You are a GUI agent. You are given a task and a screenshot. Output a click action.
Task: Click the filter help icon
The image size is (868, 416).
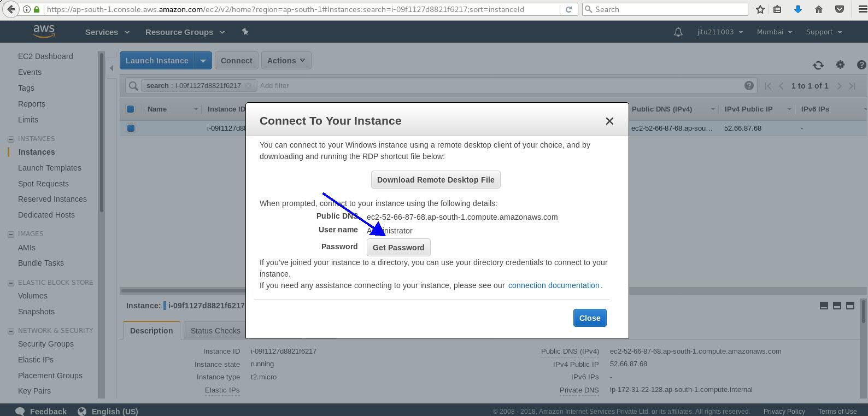point(749,85)
